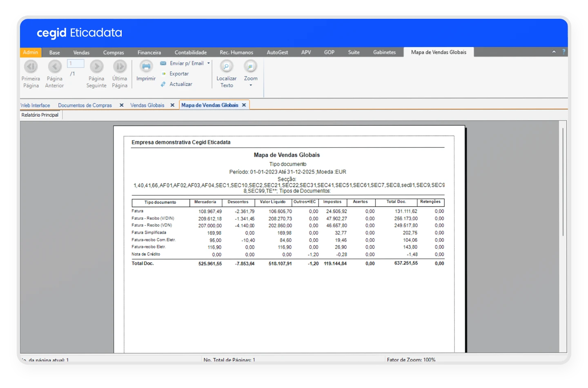588x388 pixels.
Task: Collapse the ribbon using the chevron
Action: 554,52
